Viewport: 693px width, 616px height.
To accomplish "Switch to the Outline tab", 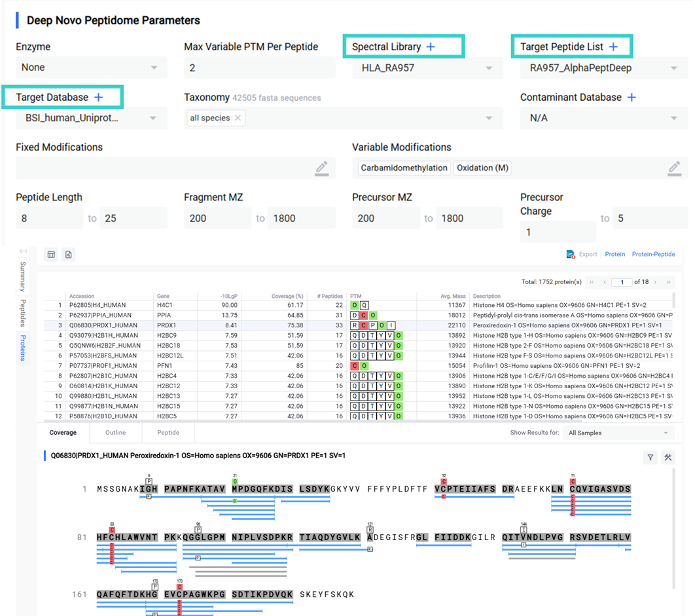I will point(115,433).
